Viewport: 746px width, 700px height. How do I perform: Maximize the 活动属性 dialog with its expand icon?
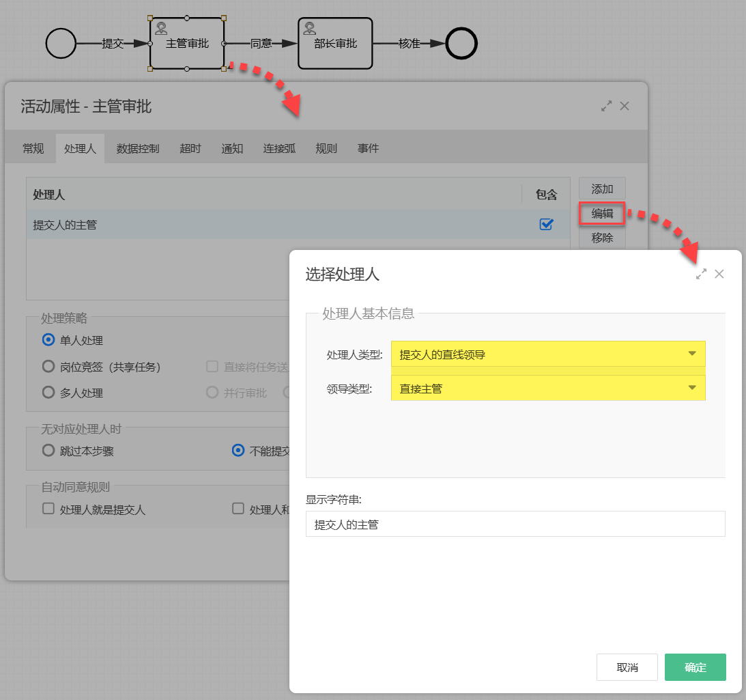coord(606,106)
